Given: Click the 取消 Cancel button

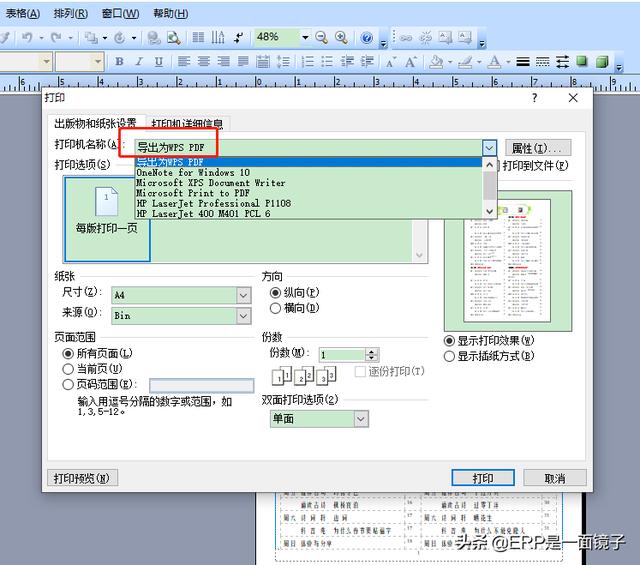Looking at the screenshot, I should (555, 478).
